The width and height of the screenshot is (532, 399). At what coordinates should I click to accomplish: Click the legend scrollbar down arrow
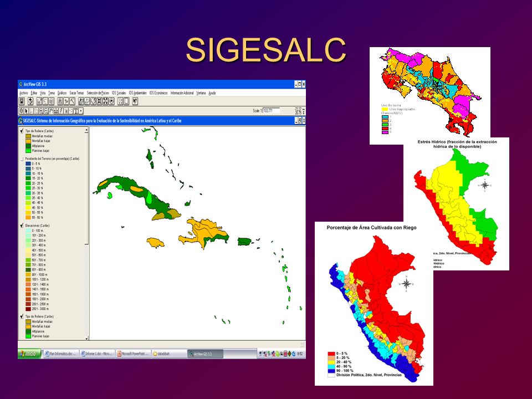[x=86, y=338]
